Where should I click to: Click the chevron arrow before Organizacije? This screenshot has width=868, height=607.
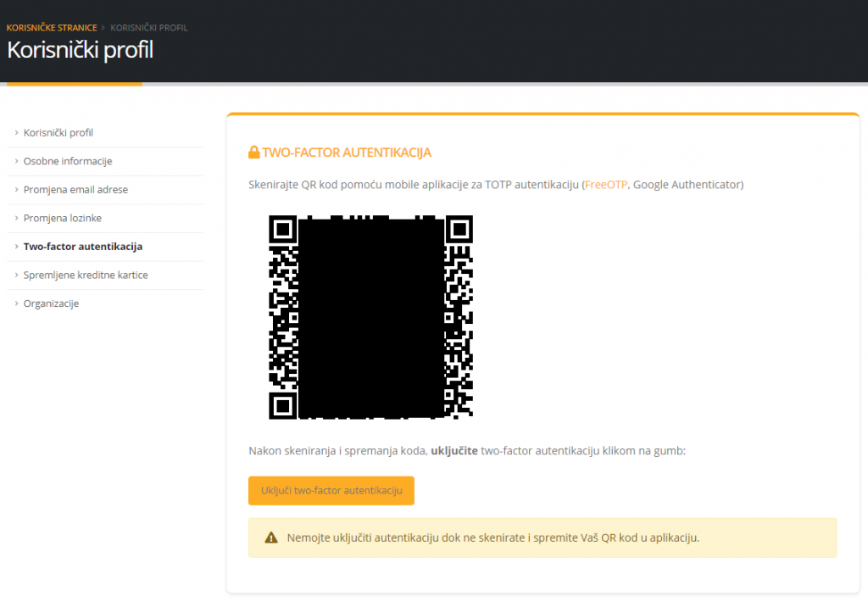(16, 303)
